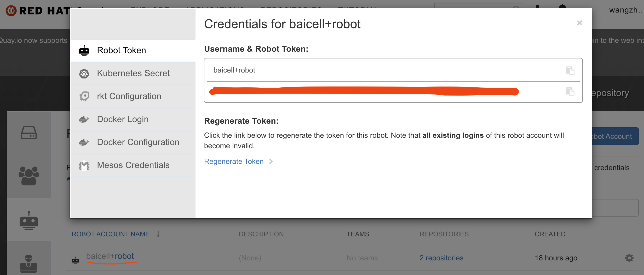Copy the robot token to clipboard

(x=570, y=92)
